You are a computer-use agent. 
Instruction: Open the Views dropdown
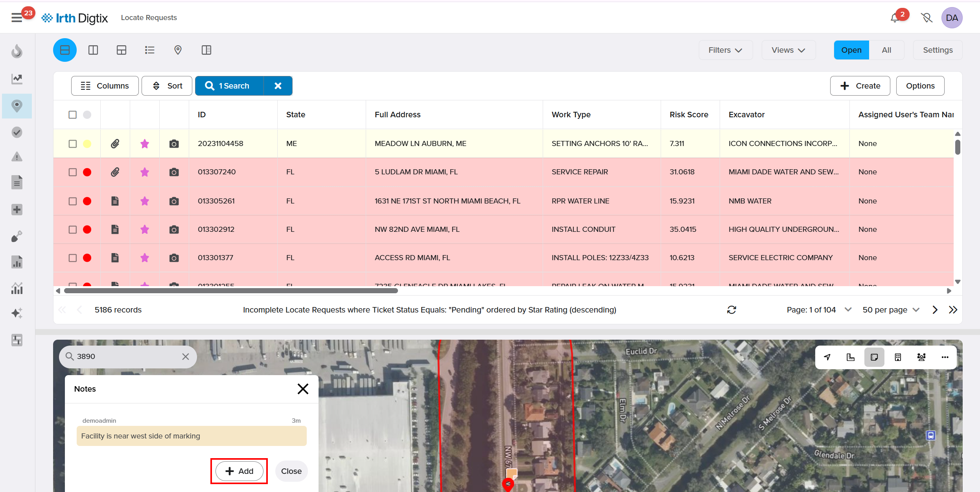788,50
